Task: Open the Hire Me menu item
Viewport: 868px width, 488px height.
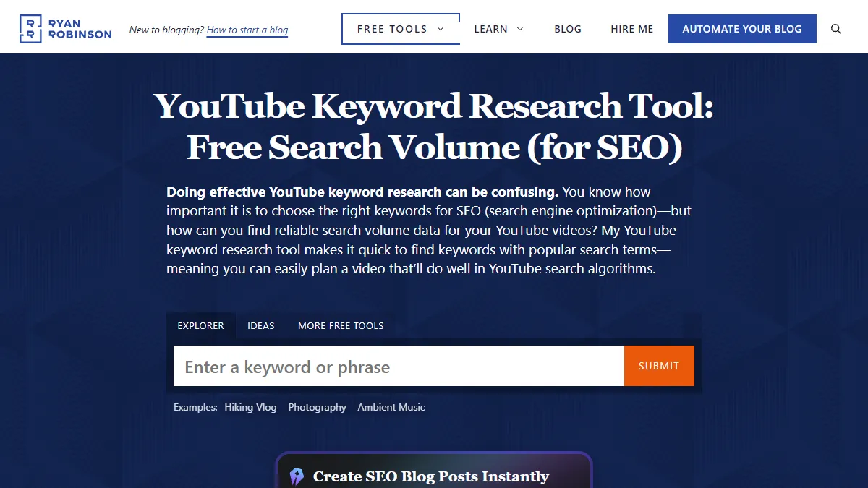Action: 631,29
